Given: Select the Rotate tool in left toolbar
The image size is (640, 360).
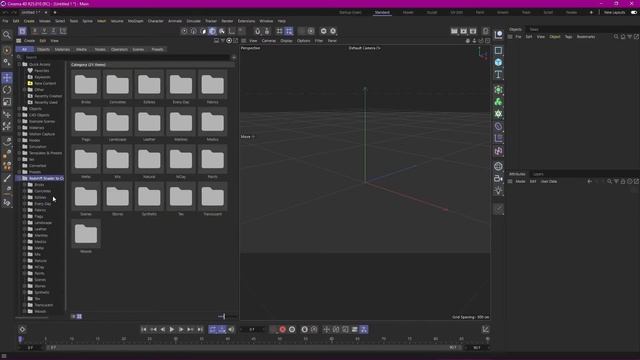Looking at the screenshot, I should [7, 90].
